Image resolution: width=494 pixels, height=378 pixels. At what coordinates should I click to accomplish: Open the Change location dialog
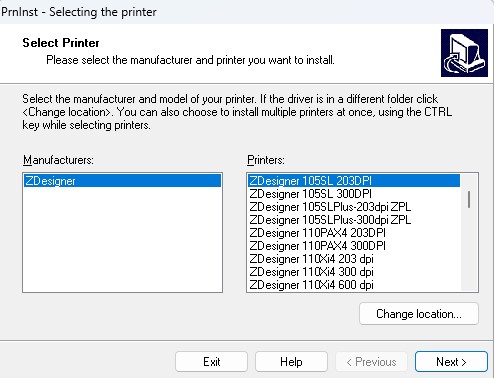tap(419, 314)
